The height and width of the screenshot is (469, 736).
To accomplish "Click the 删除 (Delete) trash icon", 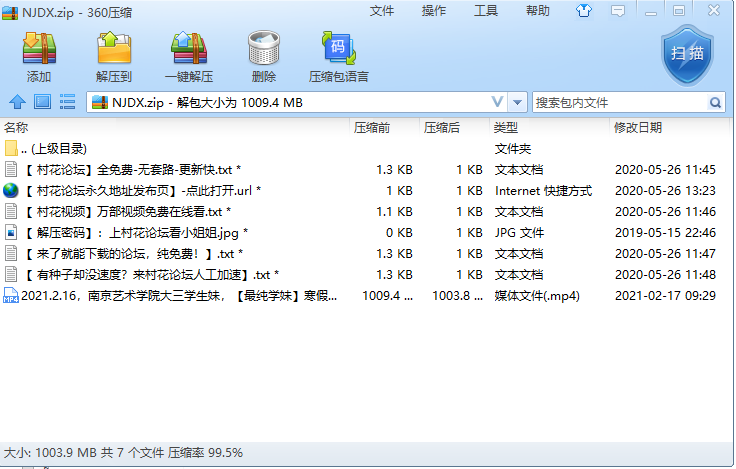I will [264, 56].
